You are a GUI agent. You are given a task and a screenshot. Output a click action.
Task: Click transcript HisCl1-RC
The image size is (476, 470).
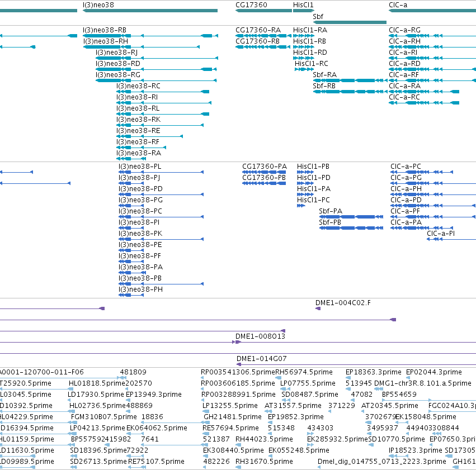point(304,69)
